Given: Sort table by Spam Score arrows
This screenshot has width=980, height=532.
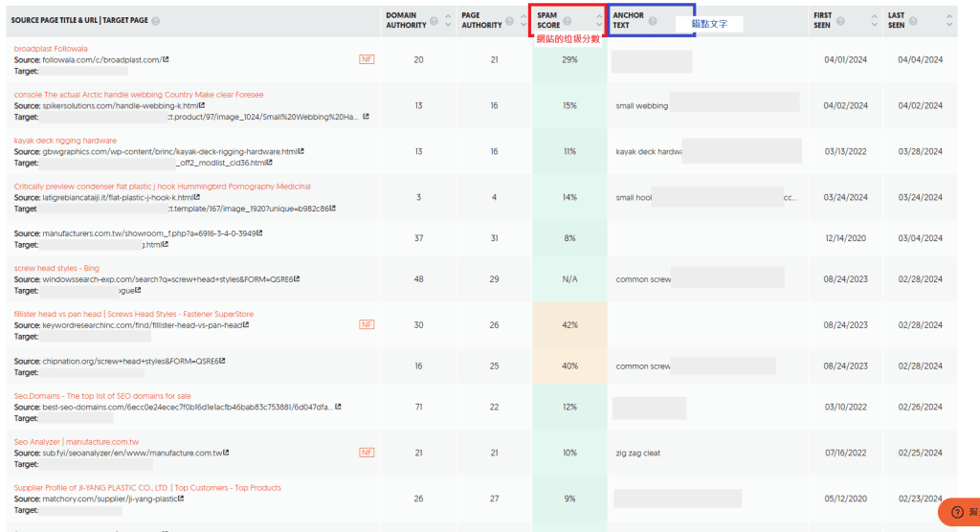Looking at the screenshot, I should (x=599, y=21).
